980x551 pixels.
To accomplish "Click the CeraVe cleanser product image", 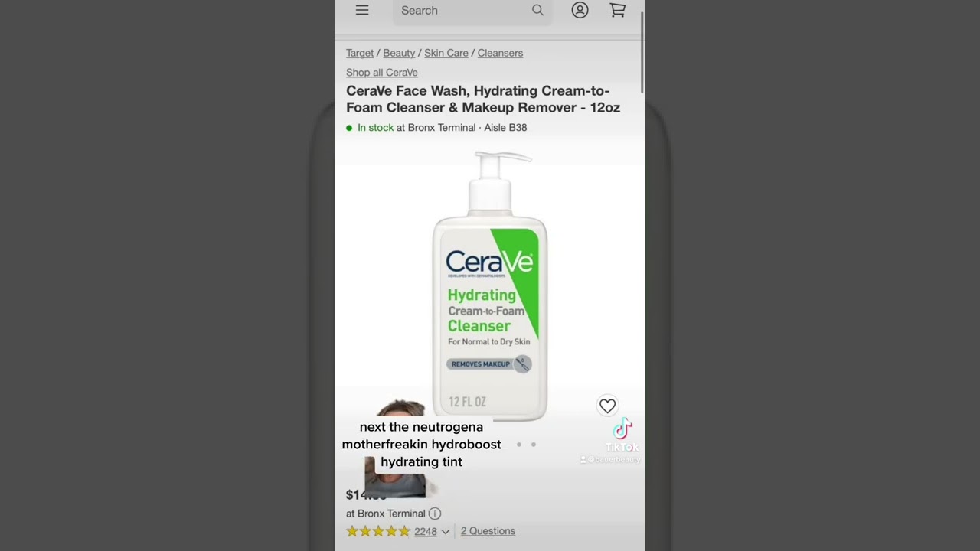I will pos(490,286).
